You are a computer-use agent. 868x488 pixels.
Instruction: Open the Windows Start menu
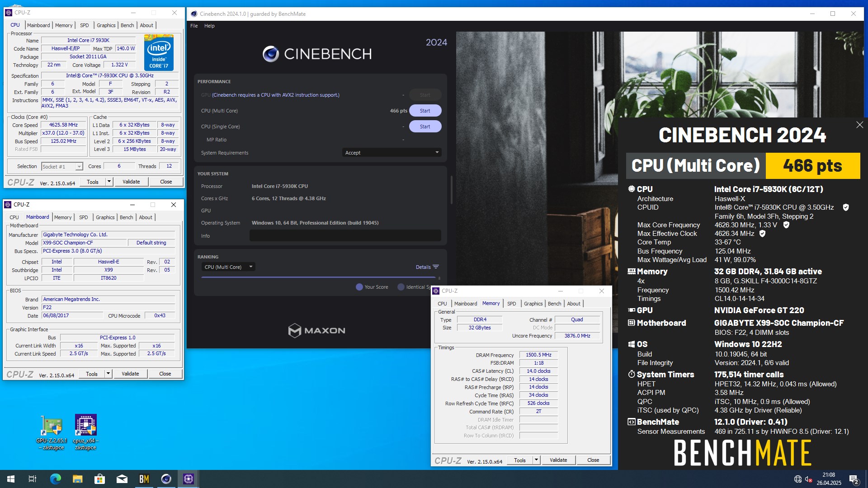click(11, 479)
